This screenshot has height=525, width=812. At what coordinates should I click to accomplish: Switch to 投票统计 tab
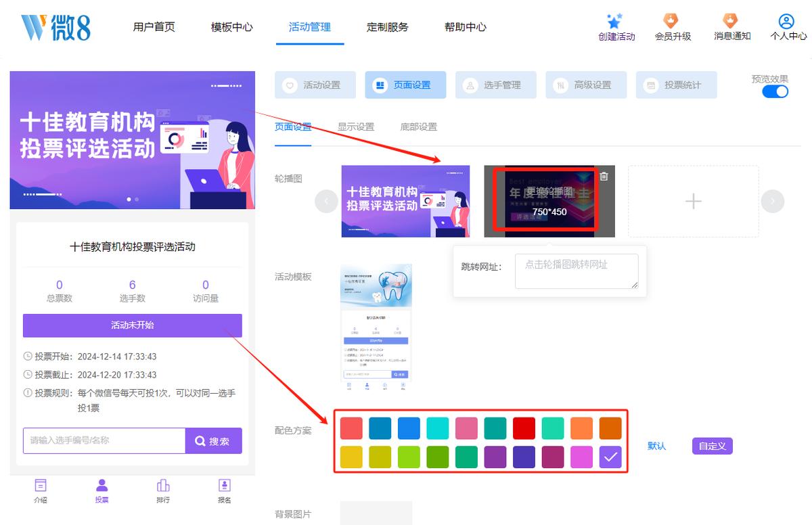click(x=677, y=85)
